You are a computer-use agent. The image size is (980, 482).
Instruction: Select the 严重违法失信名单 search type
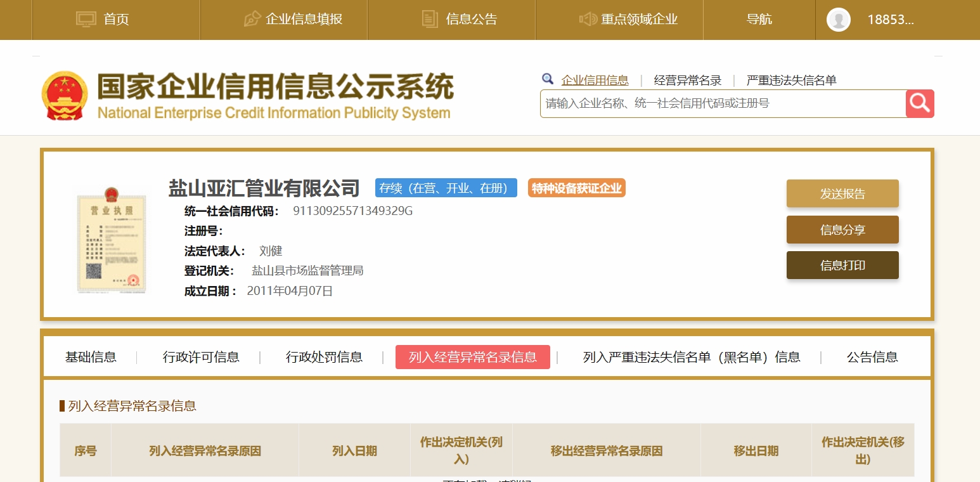tap(792, 80)
